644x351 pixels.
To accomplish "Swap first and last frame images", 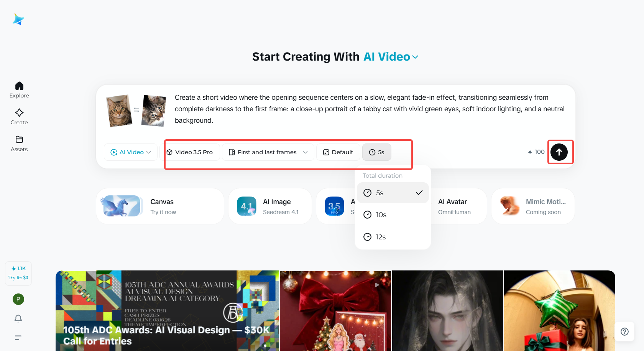I will (136, 110).
